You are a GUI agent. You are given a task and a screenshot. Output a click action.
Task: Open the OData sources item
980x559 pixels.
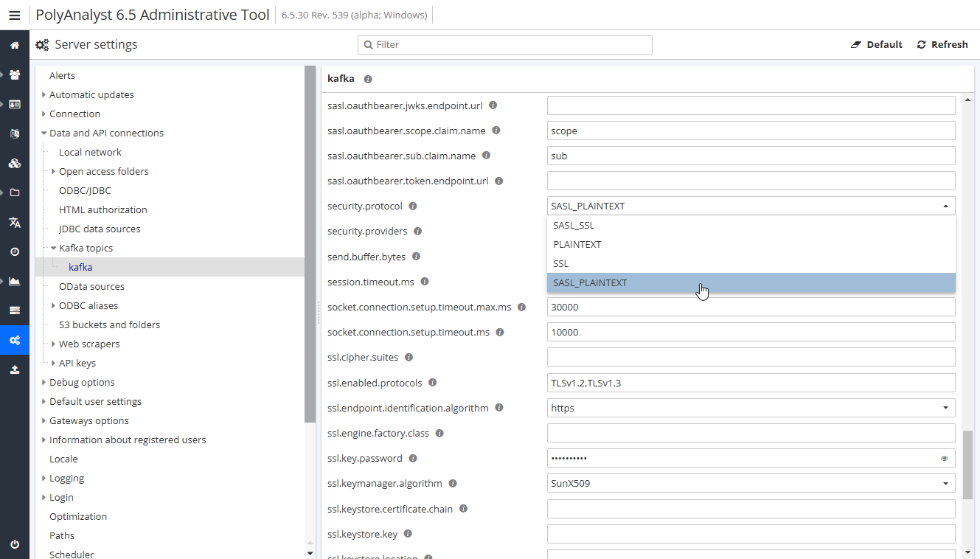(x=91, y=286)
